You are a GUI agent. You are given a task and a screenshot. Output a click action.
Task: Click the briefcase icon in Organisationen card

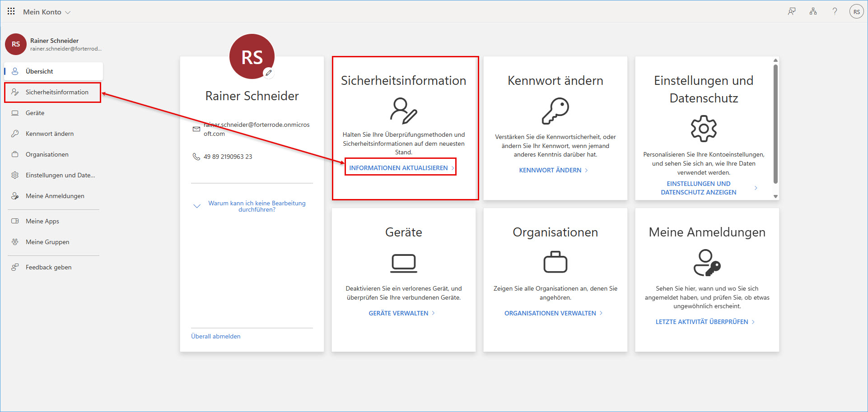555,262
